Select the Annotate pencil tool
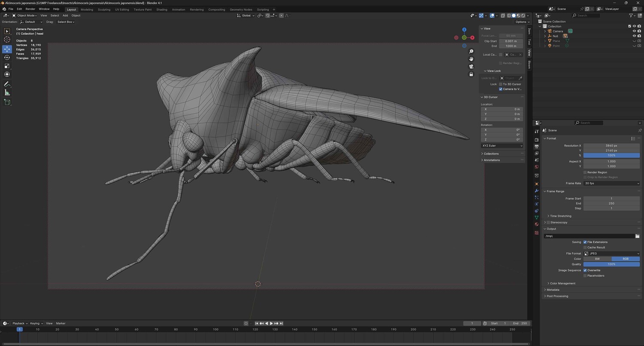644x346 pixels. point(7,84)
